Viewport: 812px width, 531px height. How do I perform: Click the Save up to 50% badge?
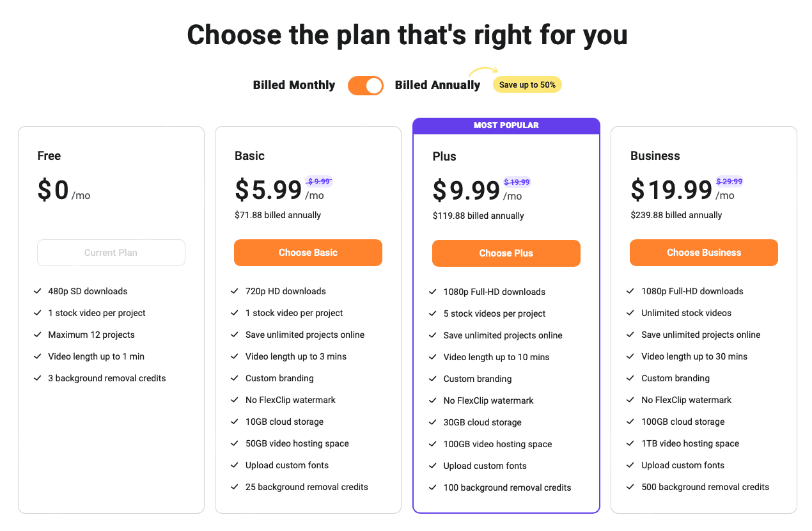coord(527,84)
